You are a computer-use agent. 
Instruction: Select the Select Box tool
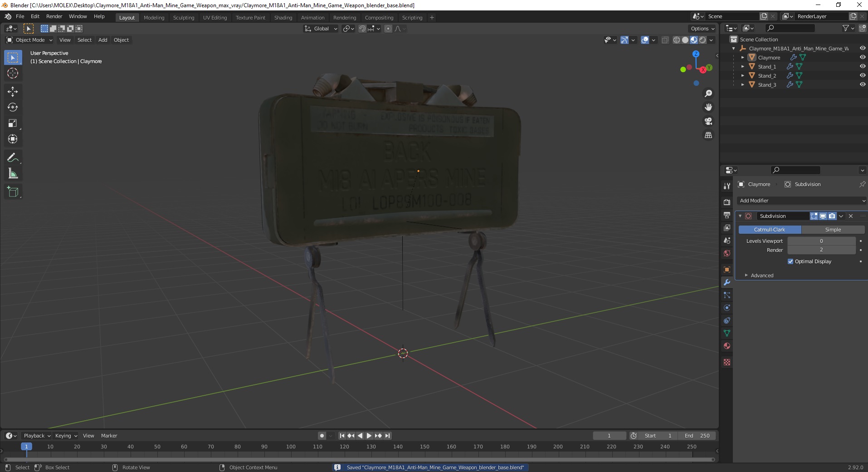[x=13, y=58]
